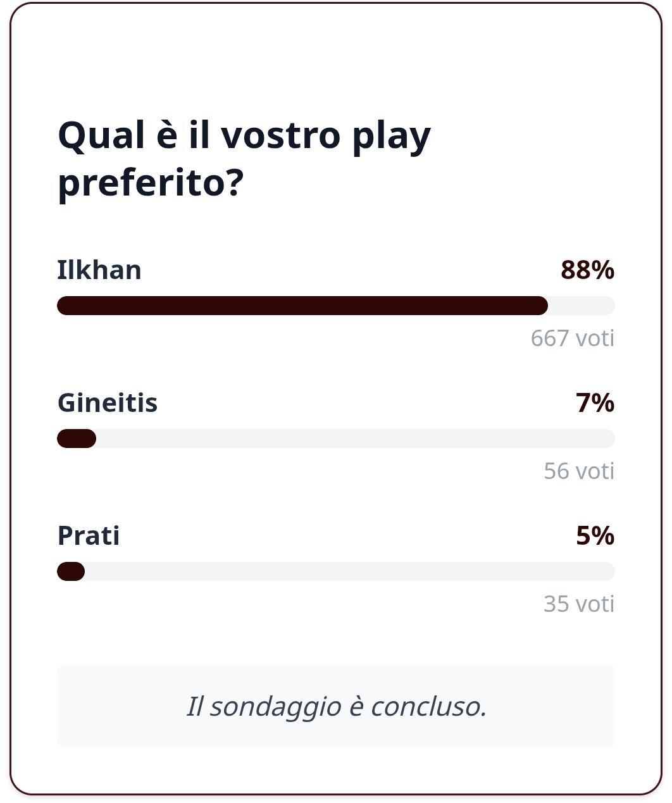Screen dimensions: 672x803
Task: Select the Ilkhan poll option label
Action: tap(99, 270)
